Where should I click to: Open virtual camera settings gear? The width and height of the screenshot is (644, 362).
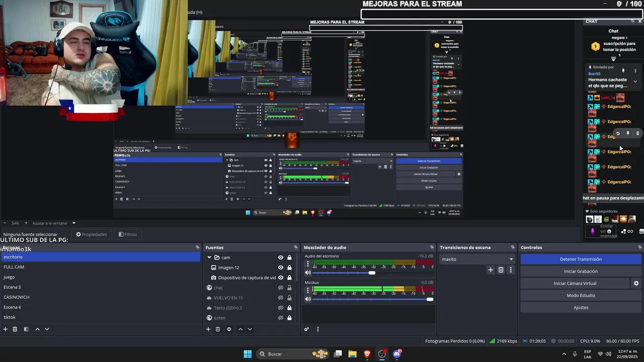click(x=636, y=284)
